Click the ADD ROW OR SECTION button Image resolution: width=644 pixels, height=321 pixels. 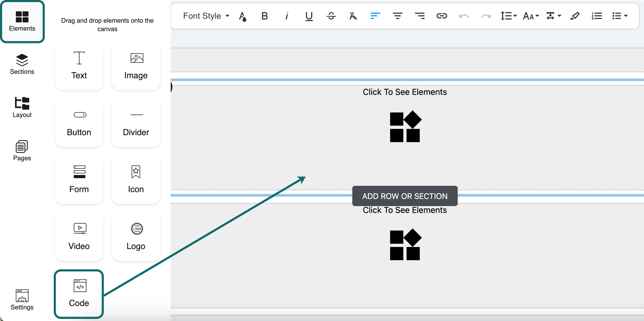pyautogui.click(x=405, y=196)
